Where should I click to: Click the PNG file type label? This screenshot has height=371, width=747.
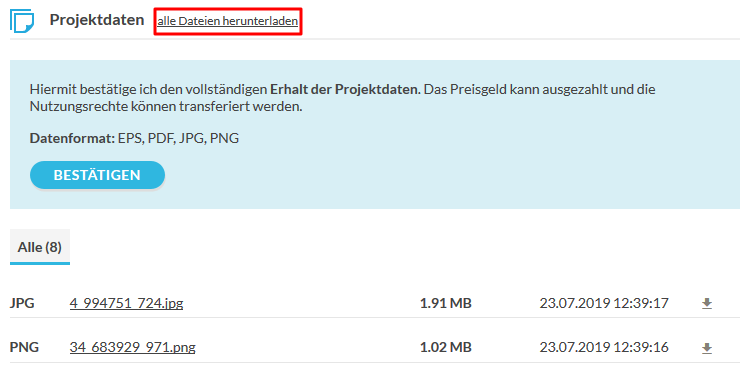pyautogui.click(x=24, y=348)
